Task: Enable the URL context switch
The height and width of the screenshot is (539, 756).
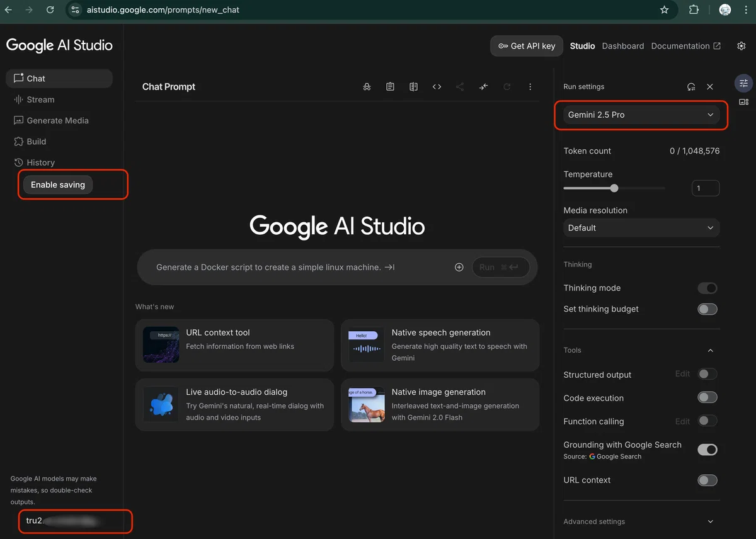Action: [x=707, y=480]
